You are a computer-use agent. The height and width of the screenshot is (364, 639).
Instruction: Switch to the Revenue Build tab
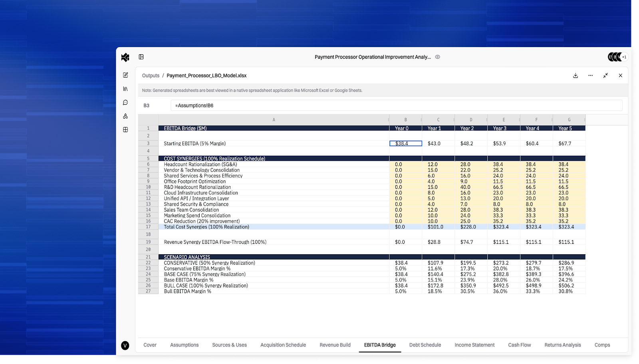(x=335, y=345)
